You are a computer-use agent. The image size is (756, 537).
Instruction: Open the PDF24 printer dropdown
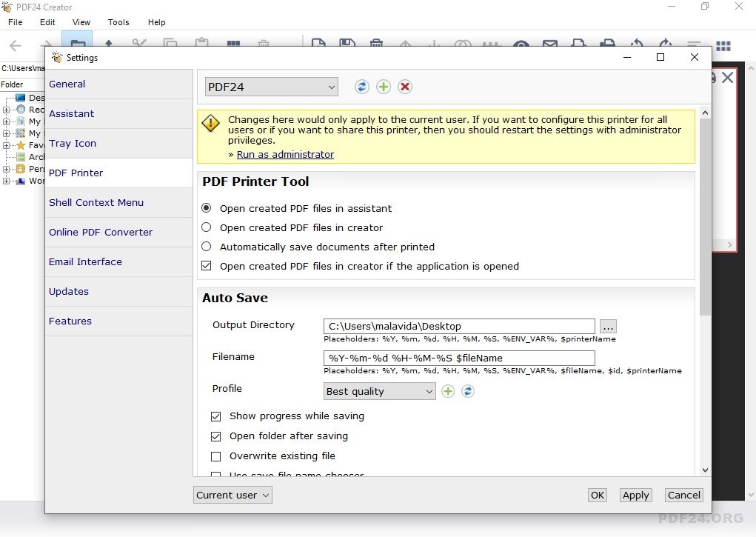tap(272, 87)
